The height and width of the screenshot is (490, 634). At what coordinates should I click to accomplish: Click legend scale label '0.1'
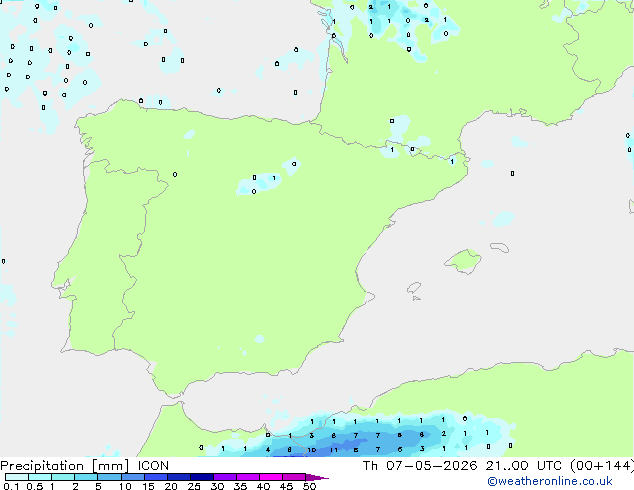point(11,486)
